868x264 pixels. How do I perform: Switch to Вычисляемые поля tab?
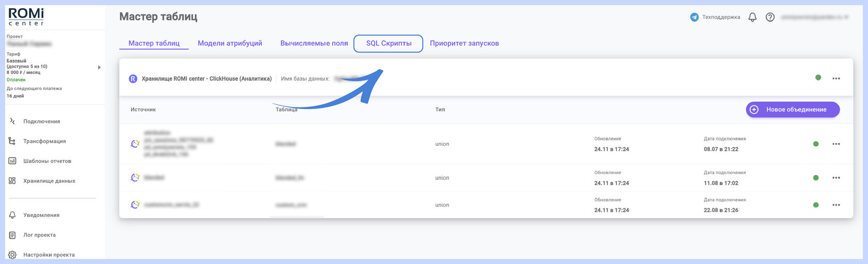pos(314,43)
